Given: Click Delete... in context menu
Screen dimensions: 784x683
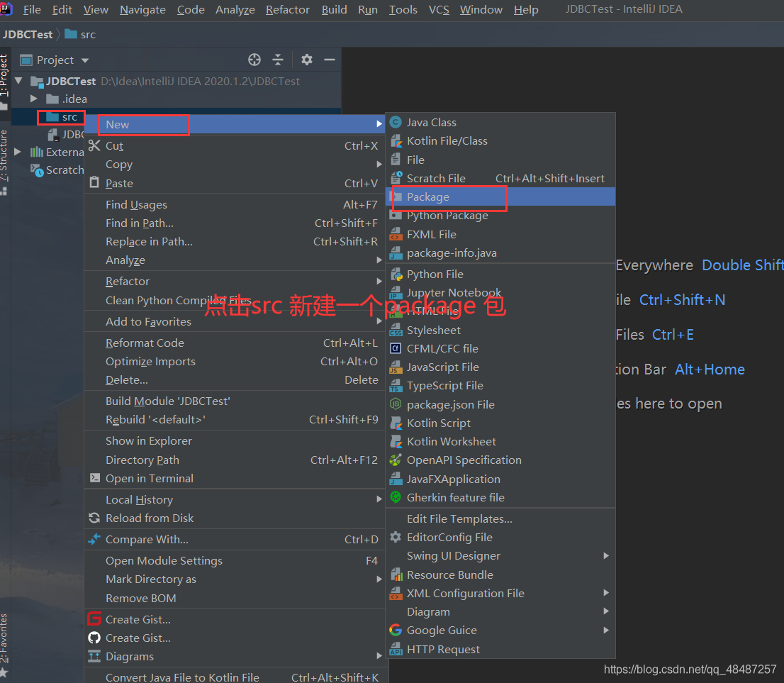Looking at the screenshot, I should [x=235, y=380].
